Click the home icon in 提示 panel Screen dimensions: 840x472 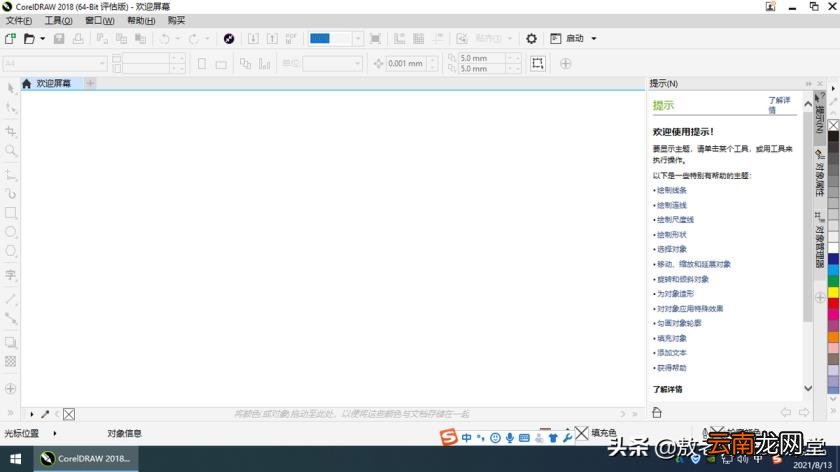coord(657,412)
